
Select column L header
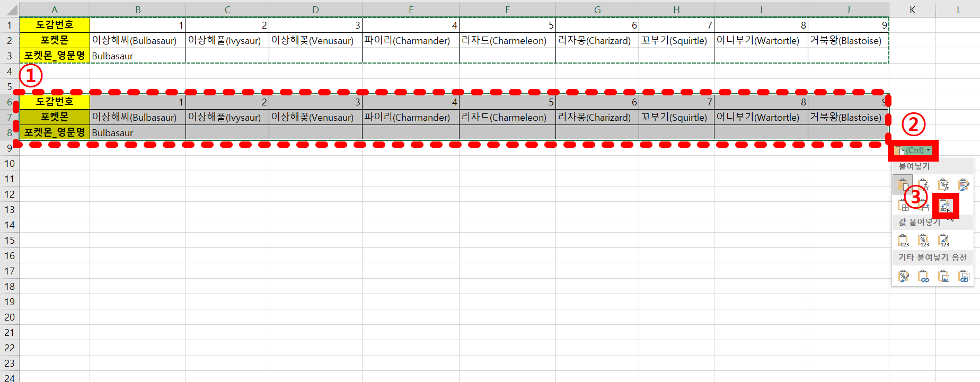(958, 10)
